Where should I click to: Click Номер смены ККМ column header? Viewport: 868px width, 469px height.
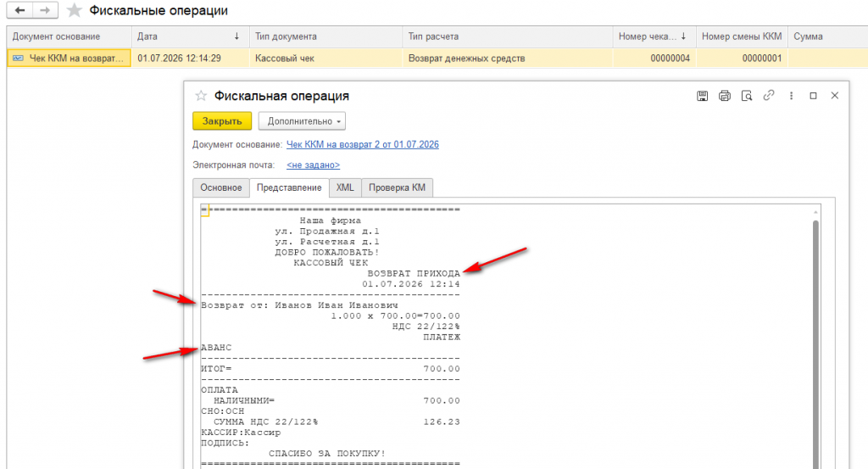pyautogui.click(x=742, y=36)
